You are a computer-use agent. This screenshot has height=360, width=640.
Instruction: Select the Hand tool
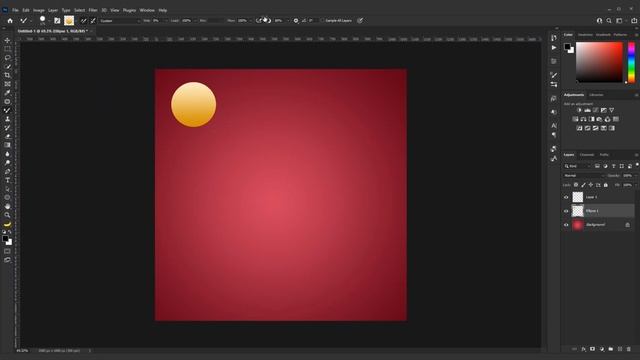pyautogui.click(x=7, y=206)
